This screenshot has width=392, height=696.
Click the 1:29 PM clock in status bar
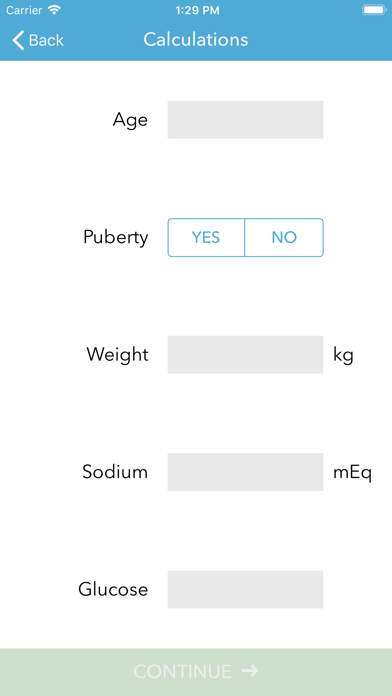click(x=197, y=10)
